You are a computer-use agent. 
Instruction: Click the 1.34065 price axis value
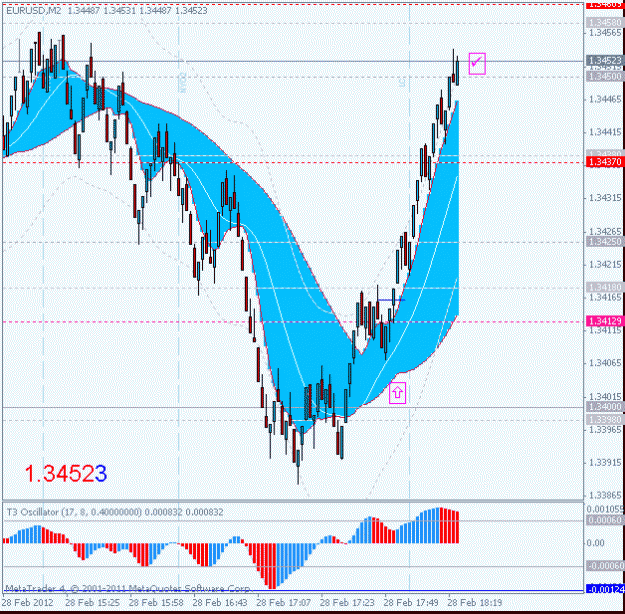(x=605, y=363)
